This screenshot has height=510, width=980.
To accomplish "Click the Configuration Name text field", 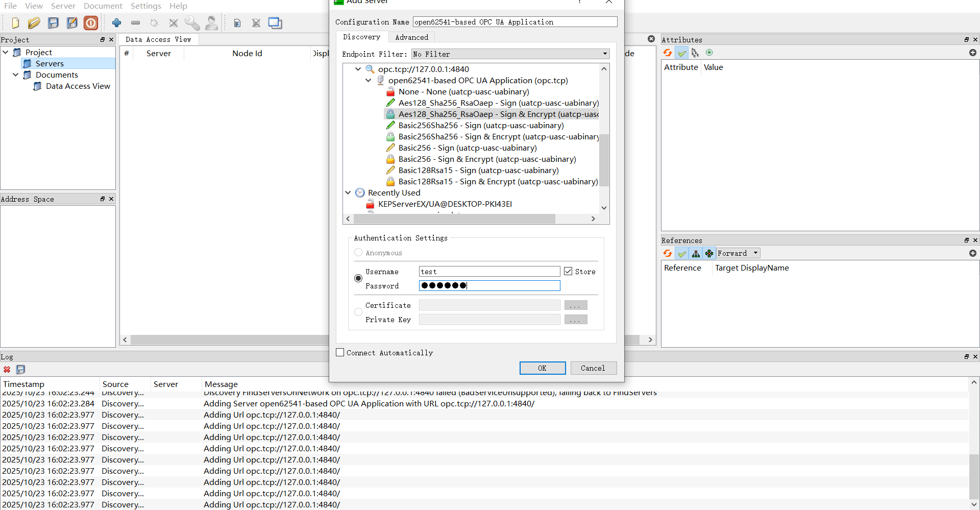I will pyautogui.click(x=514, y=22).
